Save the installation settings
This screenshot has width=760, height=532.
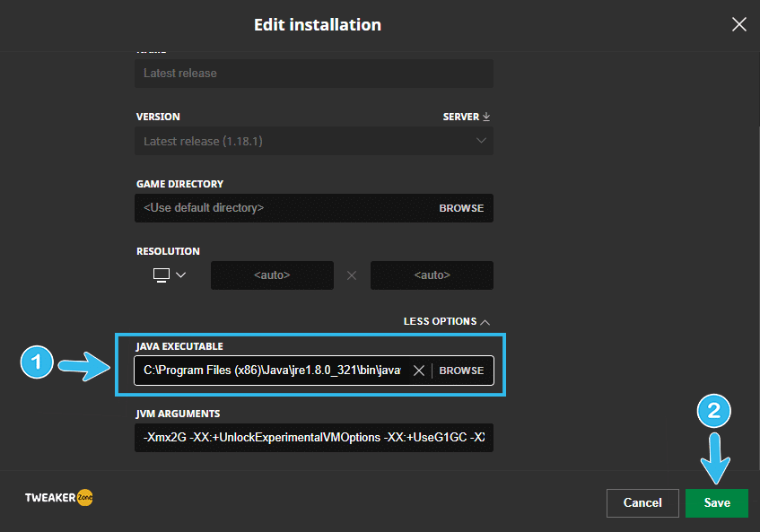pyautogui.click(x=716, y=503)
